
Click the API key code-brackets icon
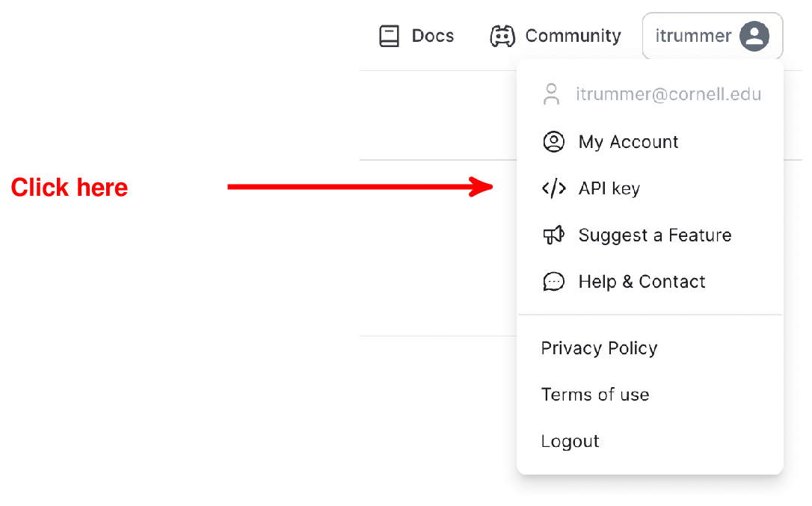coord(553,188)
